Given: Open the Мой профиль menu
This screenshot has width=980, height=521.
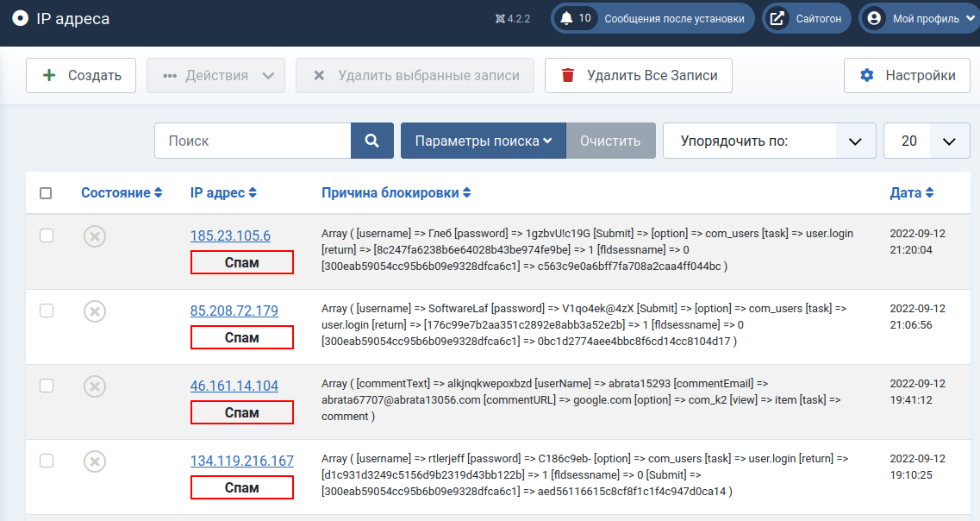Looking at the screenshot, I should [919, 18].
